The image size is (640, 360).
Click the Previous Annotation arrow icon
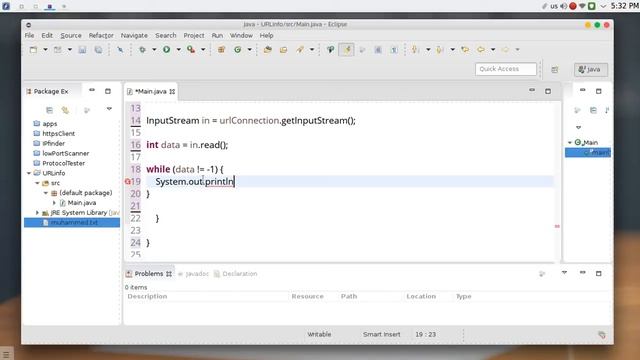point(440,50)
